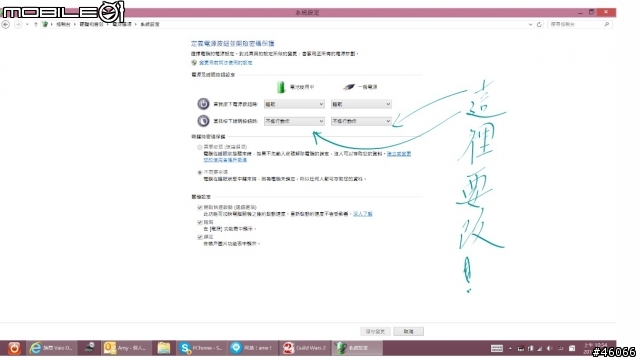Switch to Skype PChome taskbar window
Viewport: 640px width, 360px height.
click(x=201, y=348)
